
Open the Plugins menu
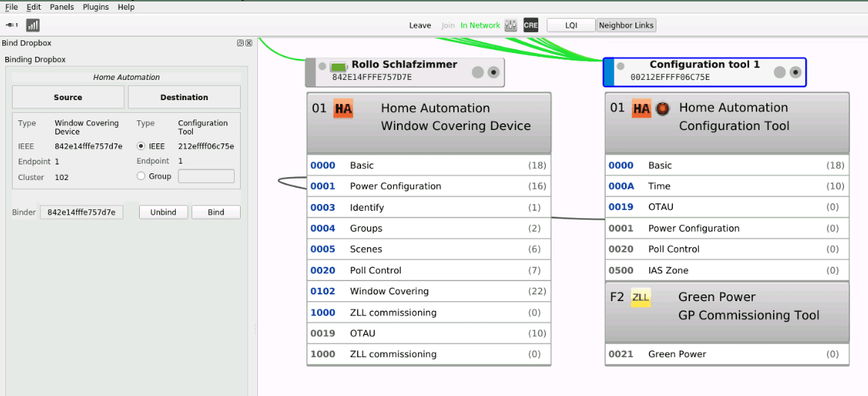pos(96,7)
